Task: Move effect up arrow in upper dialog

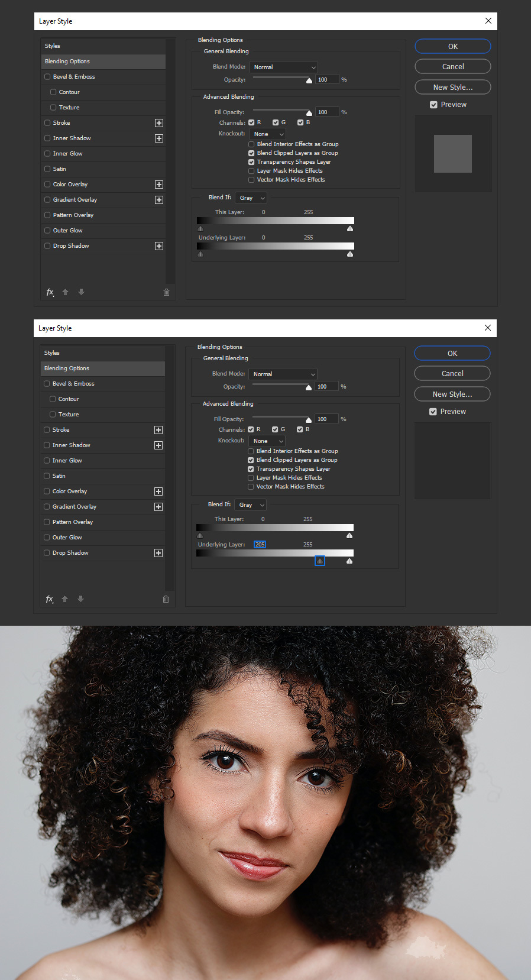Action: point(66,292)
